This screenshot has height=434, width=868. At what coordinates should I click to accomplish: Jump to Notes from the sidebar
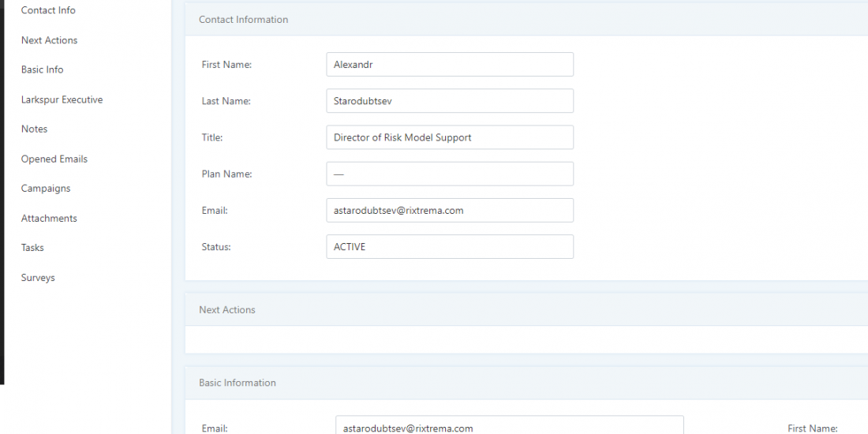coord(34,129)
